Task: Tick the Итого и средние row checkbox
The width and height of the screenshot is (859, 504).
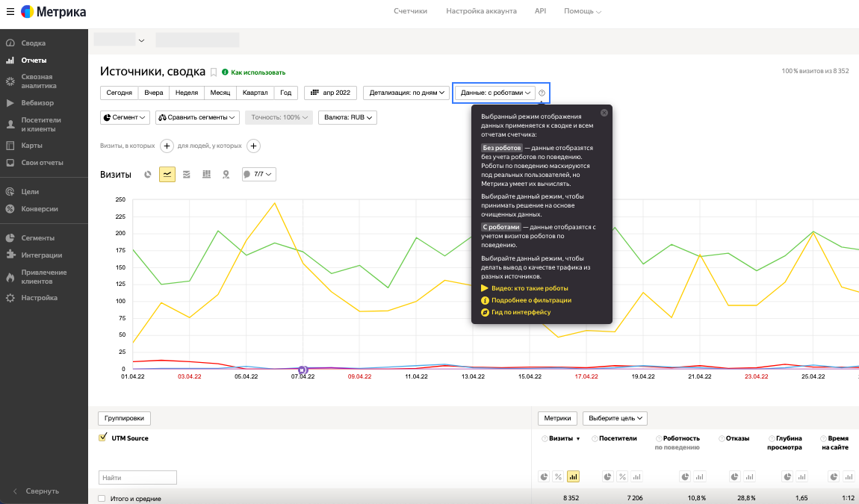Action: pyautogui.click(x=102, y=498)
